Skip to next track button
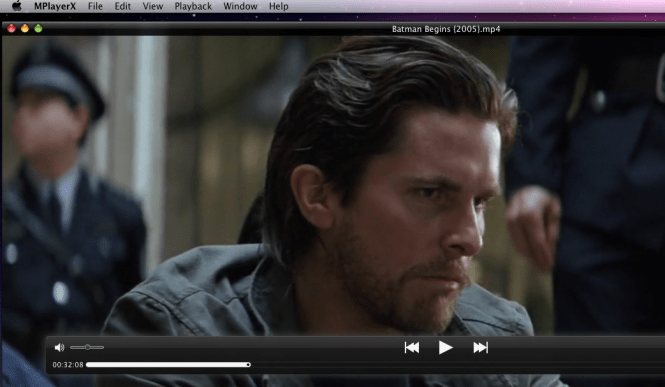 [481, 348]
